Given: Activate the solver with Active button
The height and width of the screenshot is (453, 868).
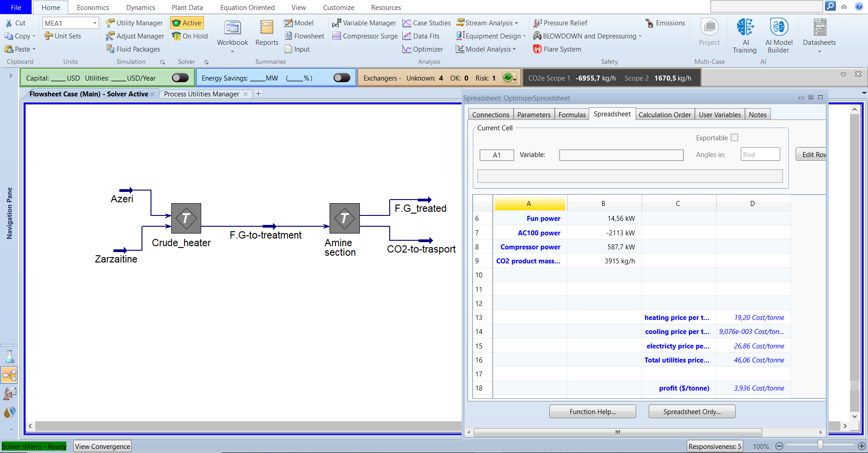Looking at the screenshot, I should tap(187, 23).
